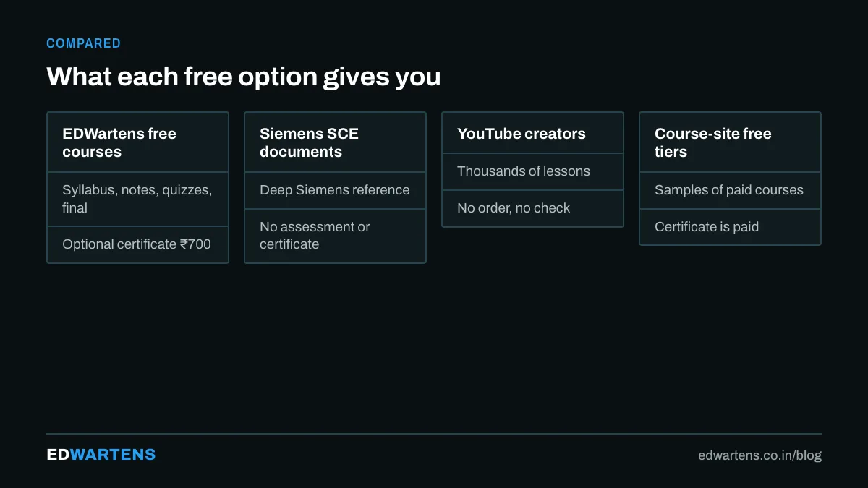Image resolution: width=868 pixels, height=488 pixels.
Task: Click 'No order, no check' cell
Action: click(532, 208)
